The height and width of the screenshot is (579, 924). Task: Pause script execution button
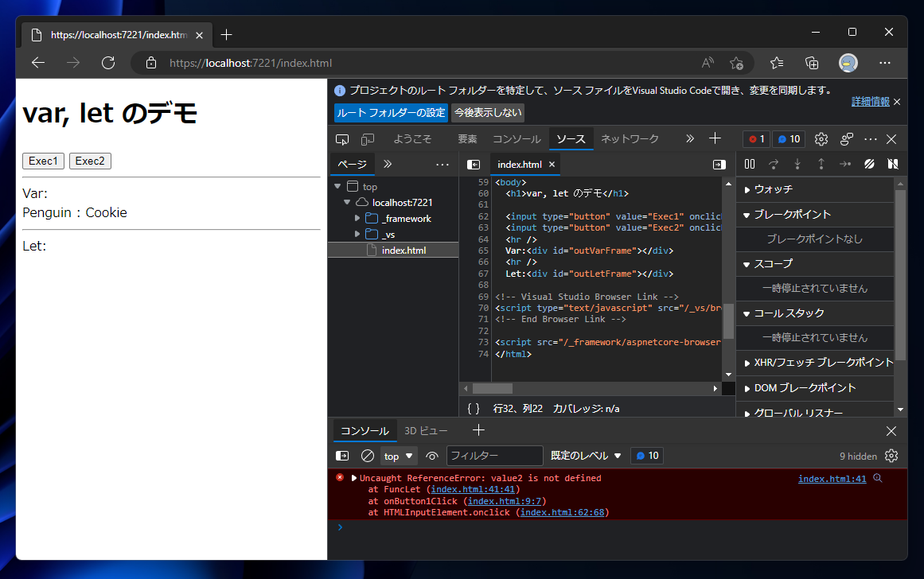pos(750,165)
